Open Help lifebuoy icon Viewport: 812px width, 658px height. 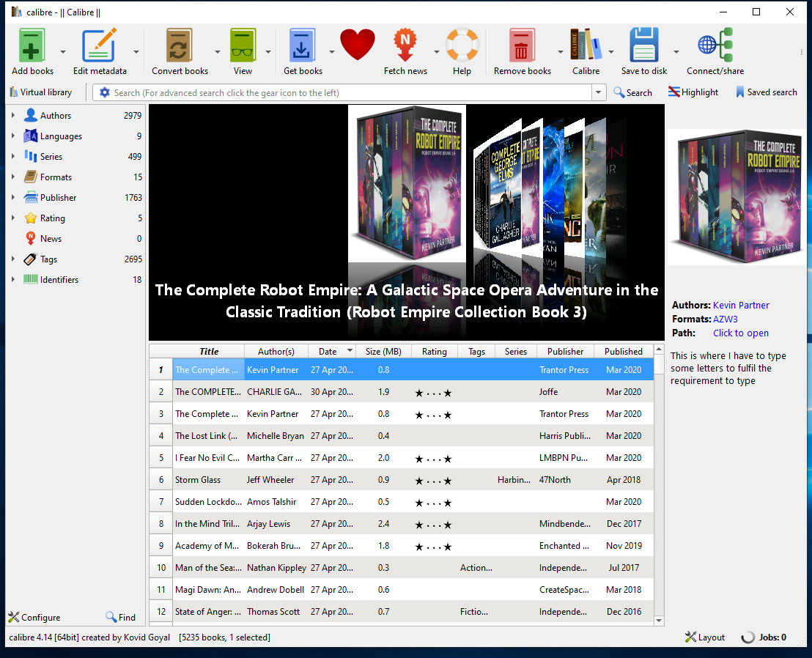[x=462, y=45]
